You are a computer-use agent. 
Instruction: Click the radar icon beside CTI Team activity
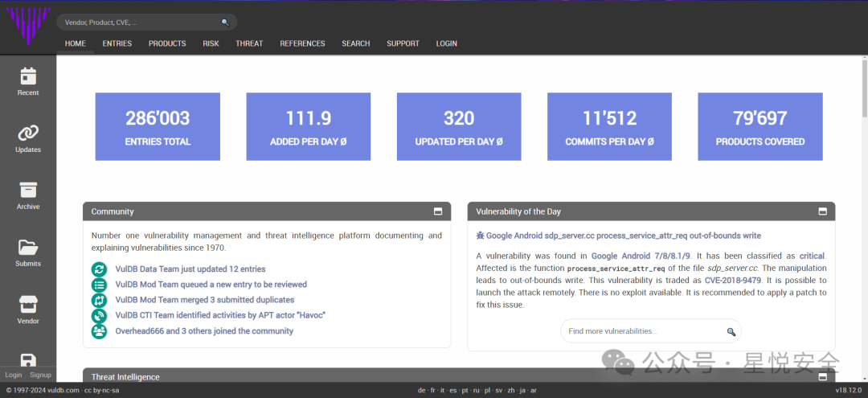click(99, 315)
